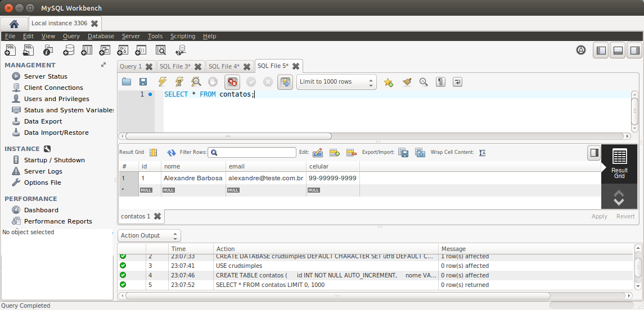Toggle the right sidebar panel
The height and width of the screenshot is (310, 644).
(x=634, y=50)
